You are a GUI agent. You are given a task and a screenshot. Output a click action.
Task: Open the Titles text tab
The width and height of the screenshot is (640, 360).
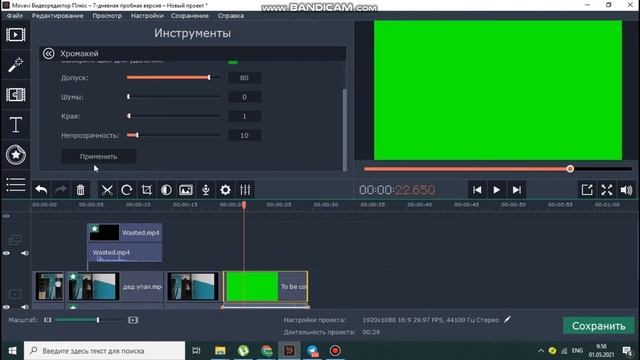click(x=16, y=124)
